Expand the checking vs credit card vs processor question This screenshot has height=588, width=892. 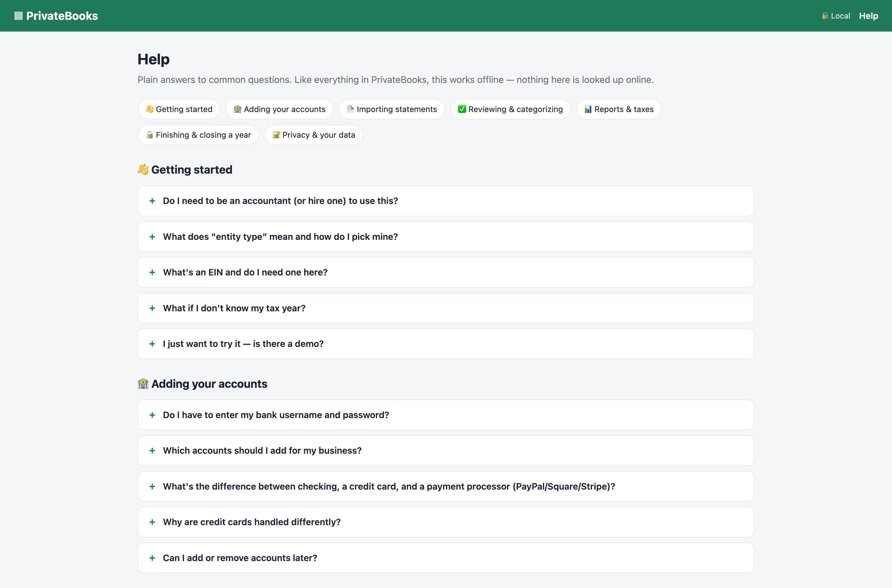[x=446, y=486]
